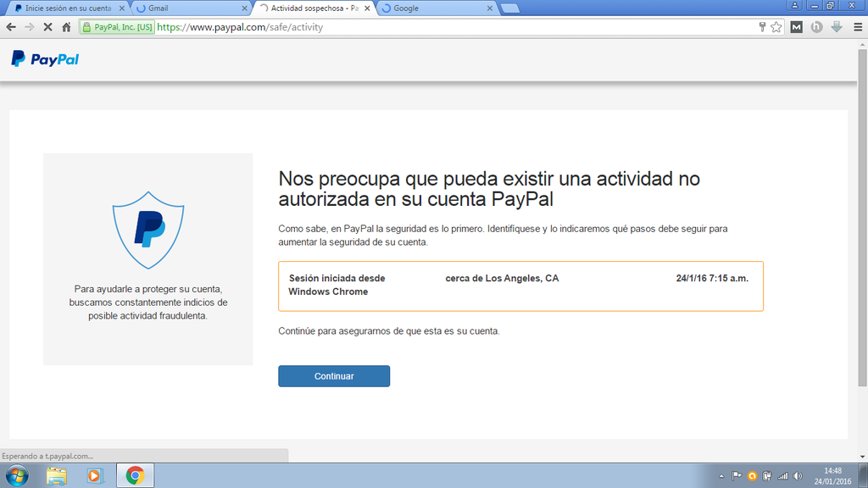The image size is (868, 488).
Task: Close the Google tab
Action: [x=489, y=8]
